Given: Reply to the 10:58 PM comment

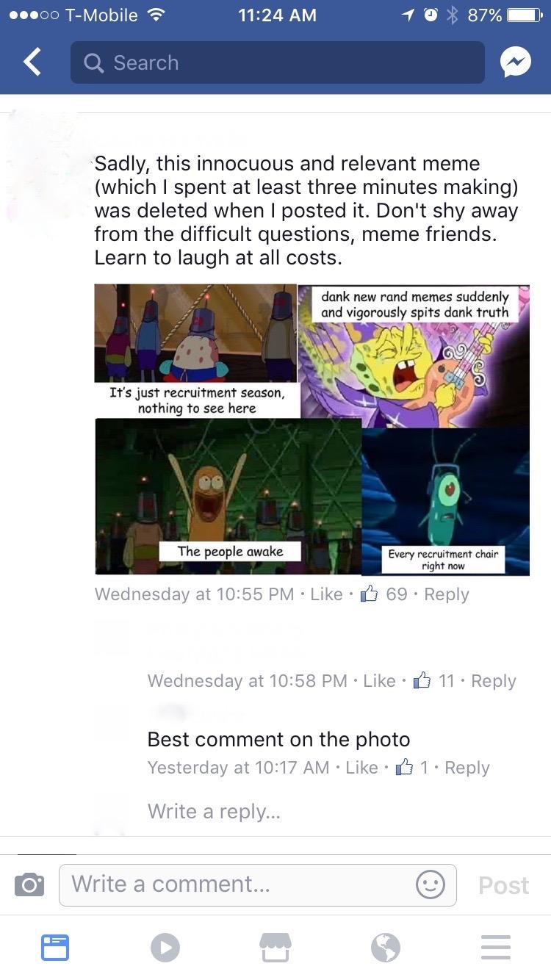Looking at the screenshot, I should 494,681.
